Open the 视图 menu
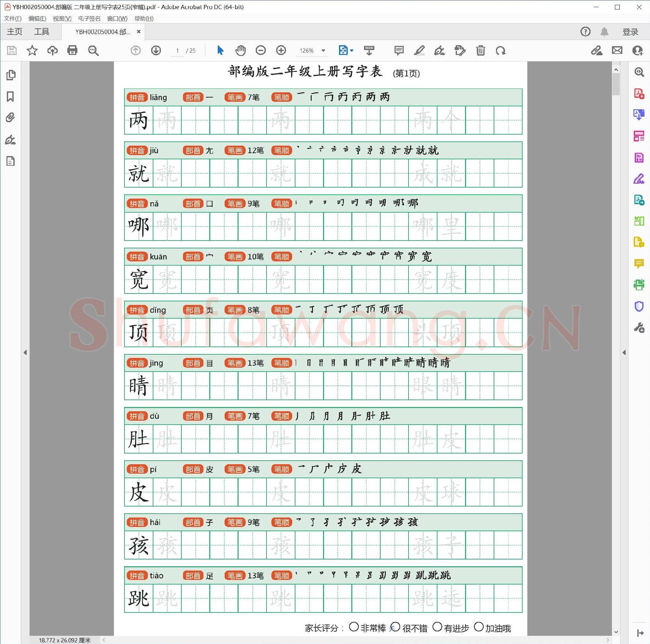The image size is (650, 644). coord(61,19)
